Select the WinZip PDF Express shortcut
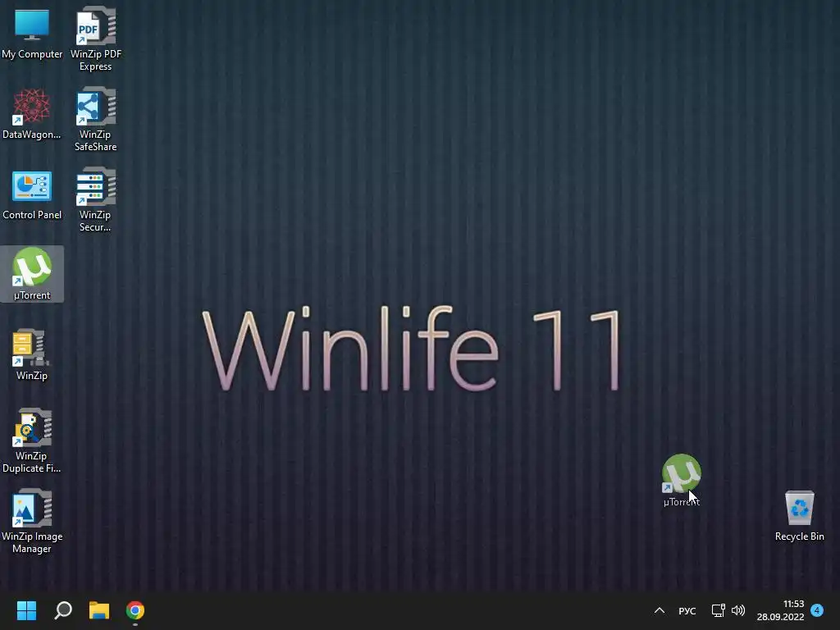 (x=95, y=39)
